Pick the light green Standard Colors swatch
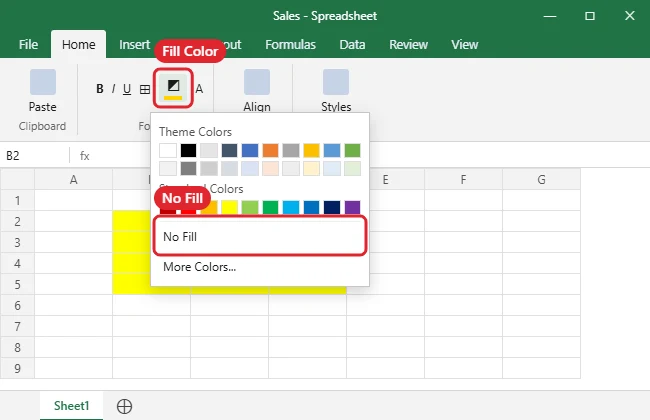Viewport: 650px width, 420px height. 250,207
